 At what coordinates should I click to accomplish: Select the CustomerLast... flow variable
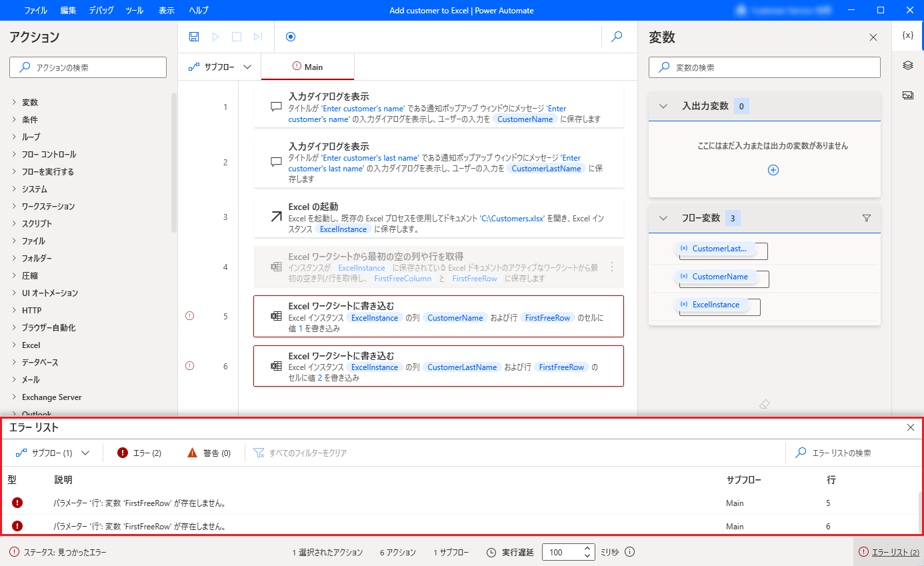pyautogui.click(x=715, y=249)
